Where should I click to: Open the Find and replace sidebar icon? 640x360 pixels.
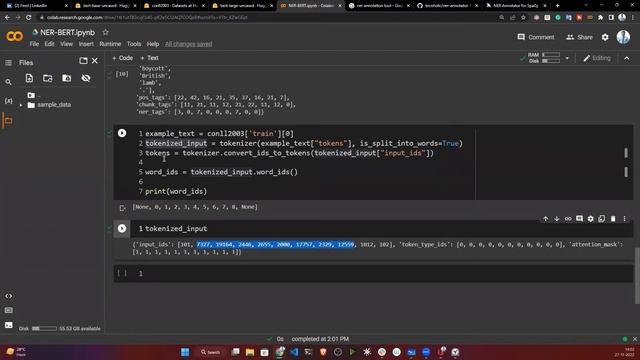coord(8,82)
